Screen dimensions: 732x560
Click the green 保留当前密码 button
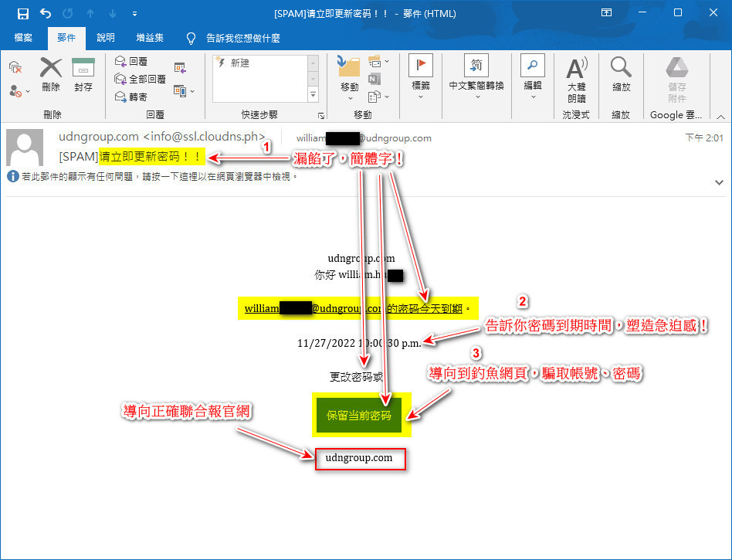[359, 416]
